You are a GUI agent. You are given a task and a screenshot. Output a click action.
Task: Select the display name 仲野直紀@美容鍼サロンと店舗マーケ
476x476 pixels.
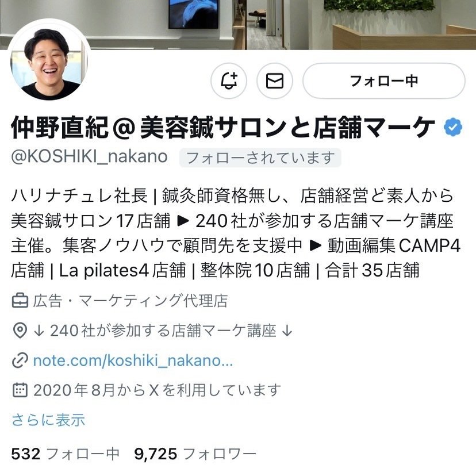pos(223,128)
